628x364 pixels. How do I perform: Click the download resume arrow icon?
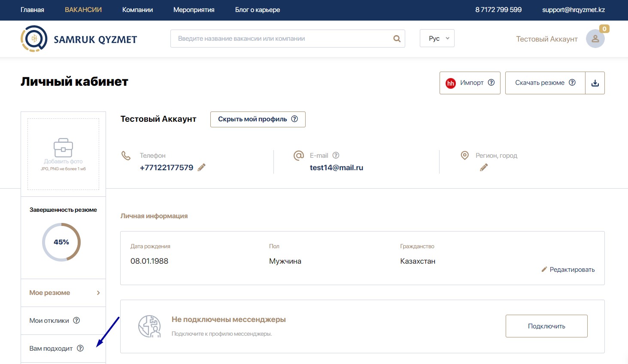point(595,83)
